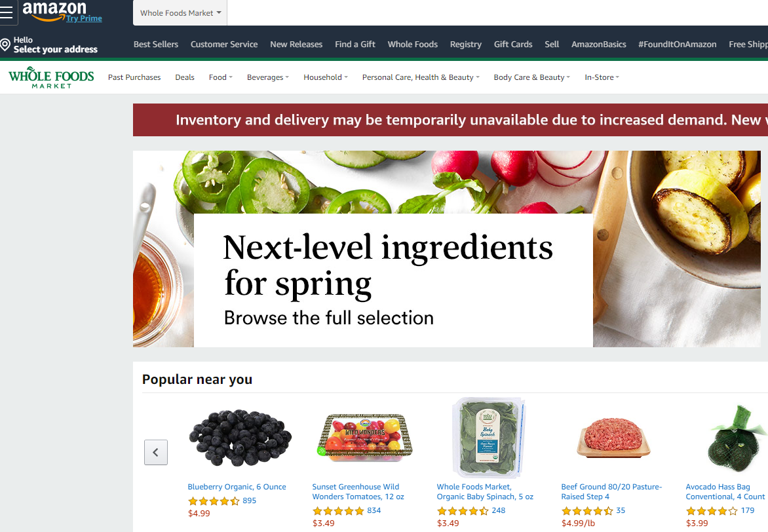Click the location pin address icon
This screenshot has height=532, width=768.
(x=5, y=45)
